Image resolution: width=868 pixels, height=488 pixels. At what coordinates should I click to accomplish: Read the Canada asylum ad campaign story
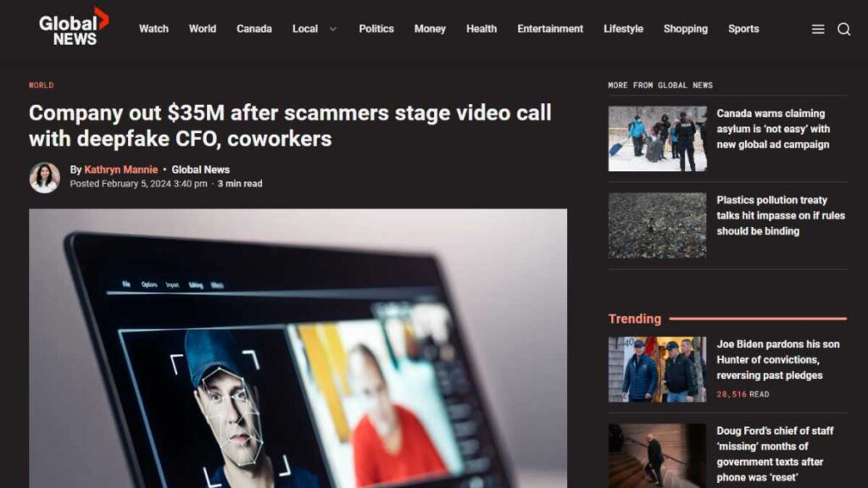pos(773,129)
